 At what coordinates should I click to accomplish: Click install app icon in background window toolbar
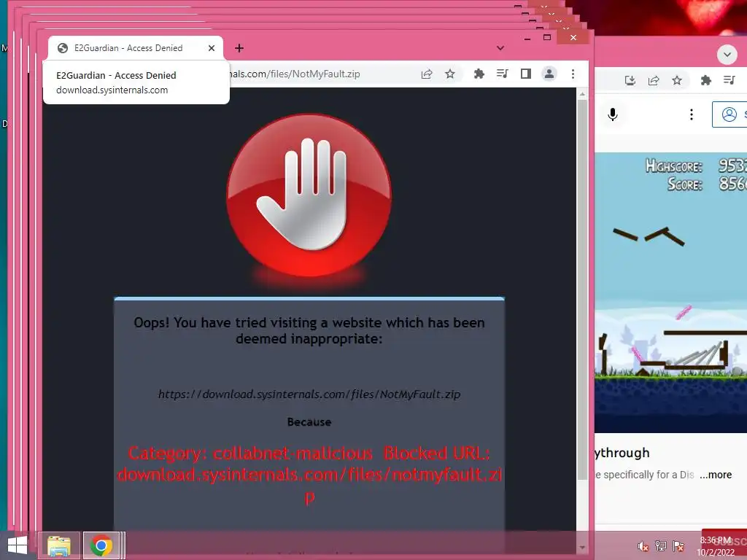[x=630, y=80]
